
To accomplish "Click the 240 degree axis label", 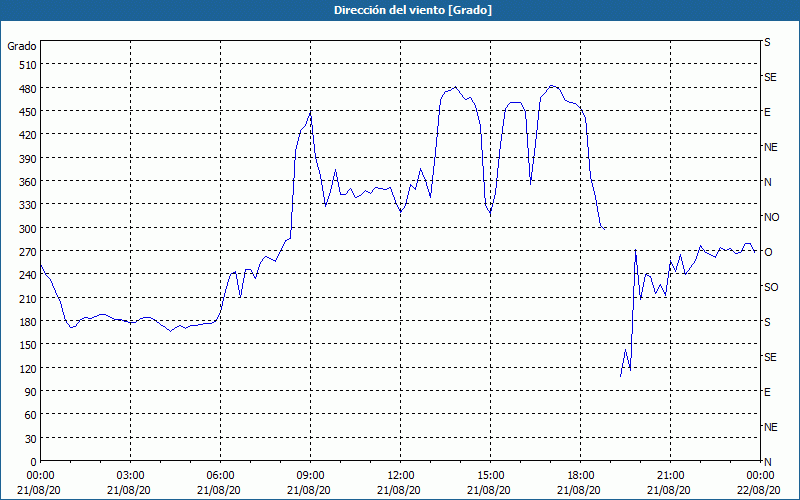I will (x=28, y=276).
